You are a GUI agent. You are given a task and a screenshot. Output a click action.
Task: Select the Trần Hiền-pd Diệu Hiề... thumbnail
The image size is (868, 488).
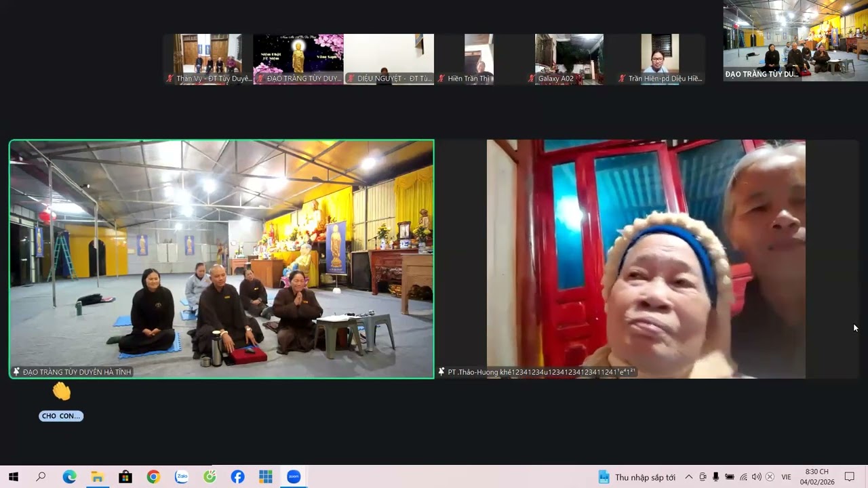(660, 59)
